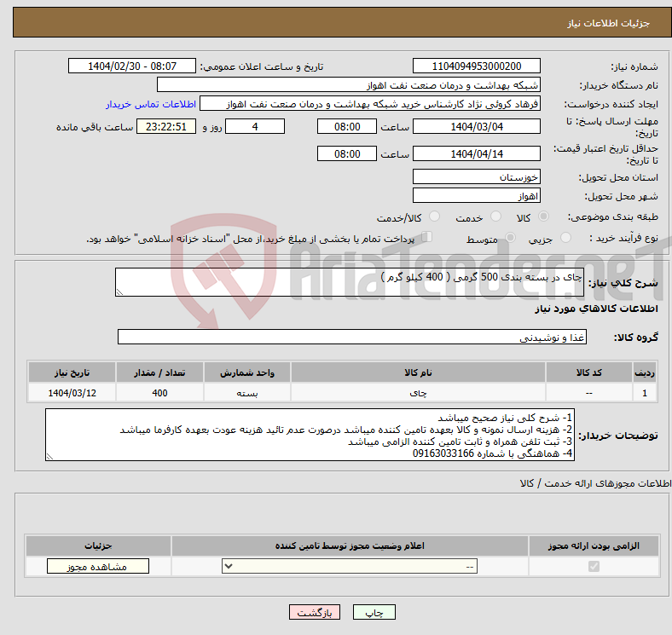Click the unit cell بسته
Image resolution: width=672 pixels, height=635 pixels.
pyautogui.click(x=247, y=393)
